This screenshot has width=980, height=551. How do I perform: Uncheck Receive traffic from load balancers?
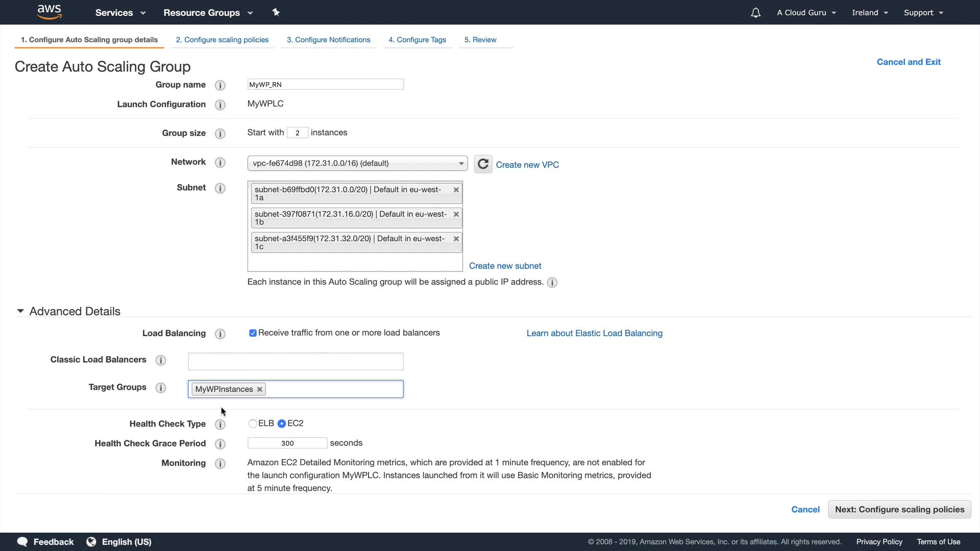click(253, 333)
